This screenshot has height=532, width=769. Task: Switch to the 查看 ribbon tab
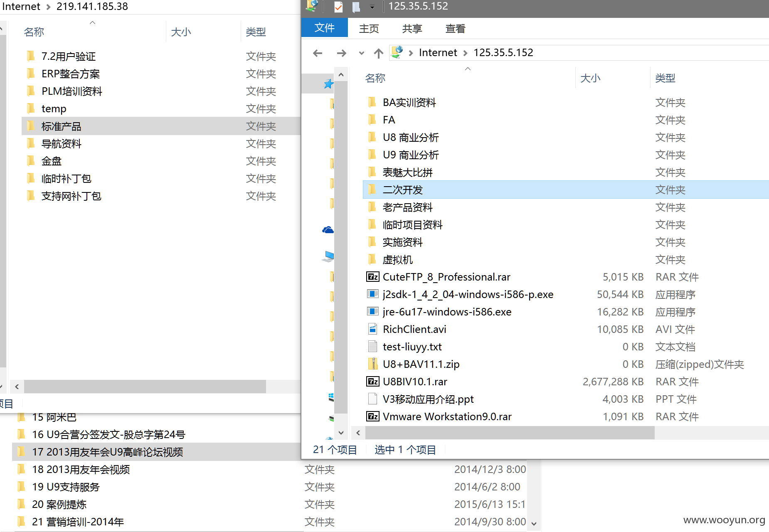(x=455, y=29)
